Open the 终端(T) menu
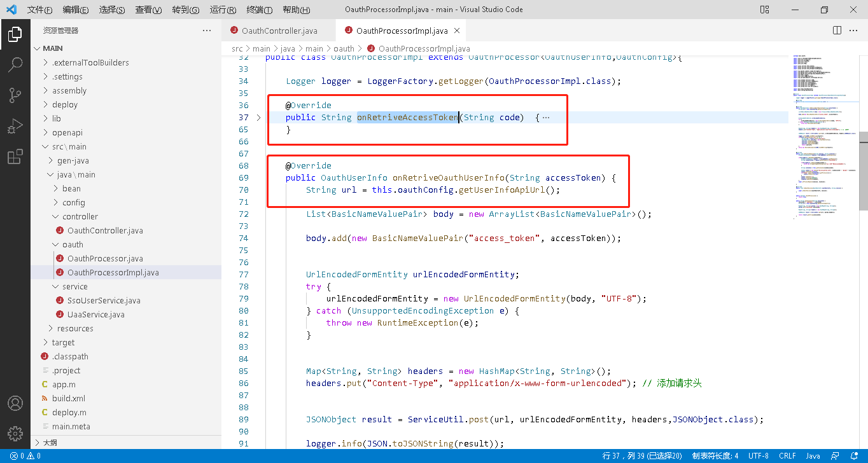Screen dimensions: 868x463 tap(259, 10)
